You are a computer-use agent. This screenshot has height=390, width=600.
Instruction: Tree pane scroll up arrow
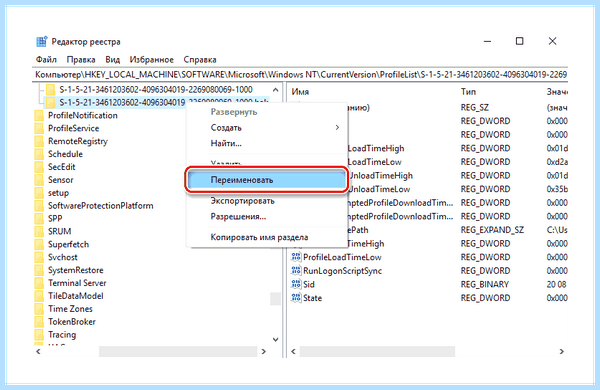tap(276, 90)
